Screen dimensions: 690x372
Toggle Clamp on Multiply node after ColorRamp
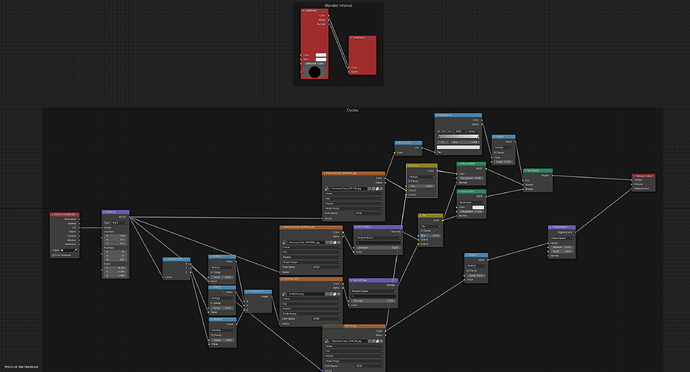[495, 153]
